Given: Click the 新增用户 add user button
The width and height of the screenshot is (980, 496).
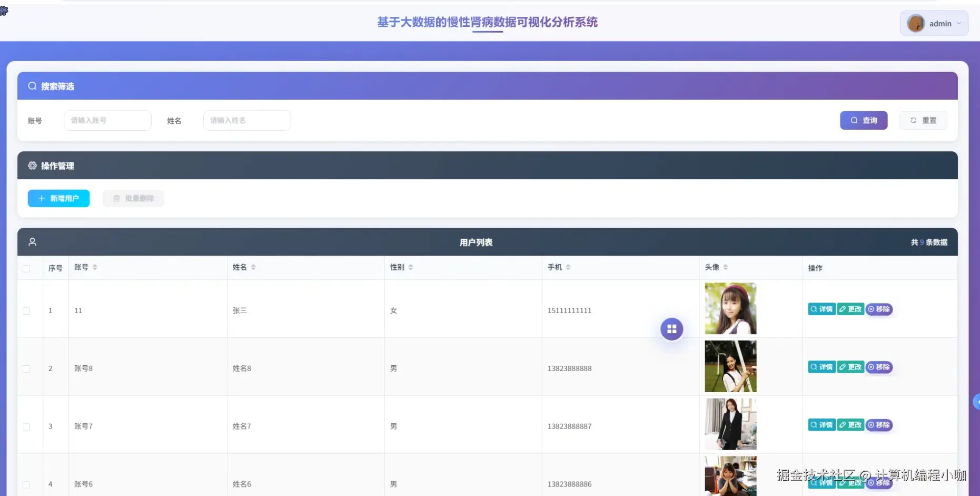Looking at the screenshot, I should (58, 198).
